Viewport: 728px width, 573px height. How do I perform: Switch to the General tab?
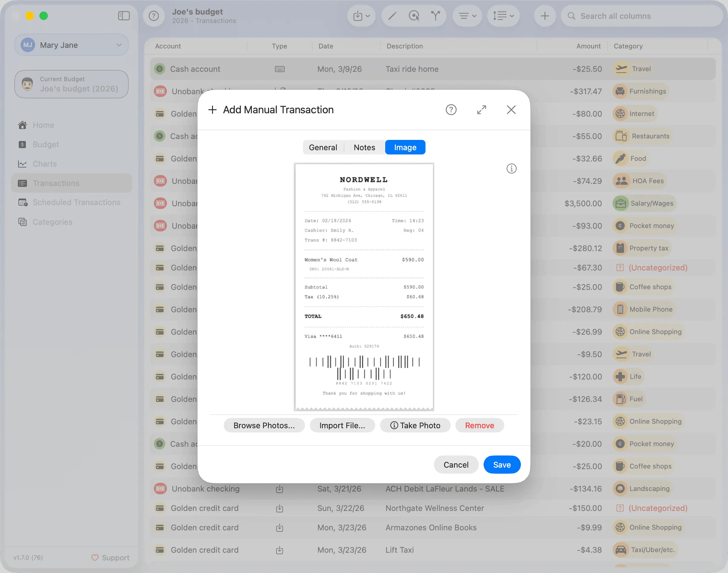click(x=323, y=147)
